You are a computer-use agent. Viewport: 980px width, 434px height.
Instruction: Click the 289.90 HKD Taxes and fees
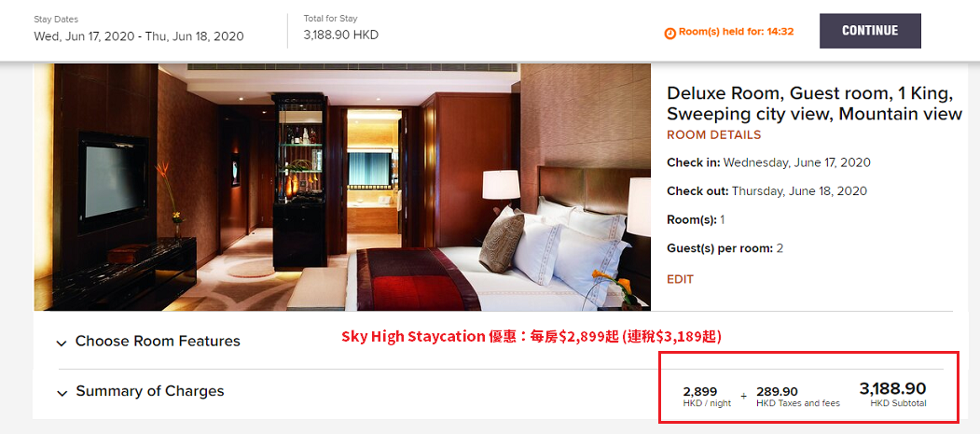click(797, 397)
